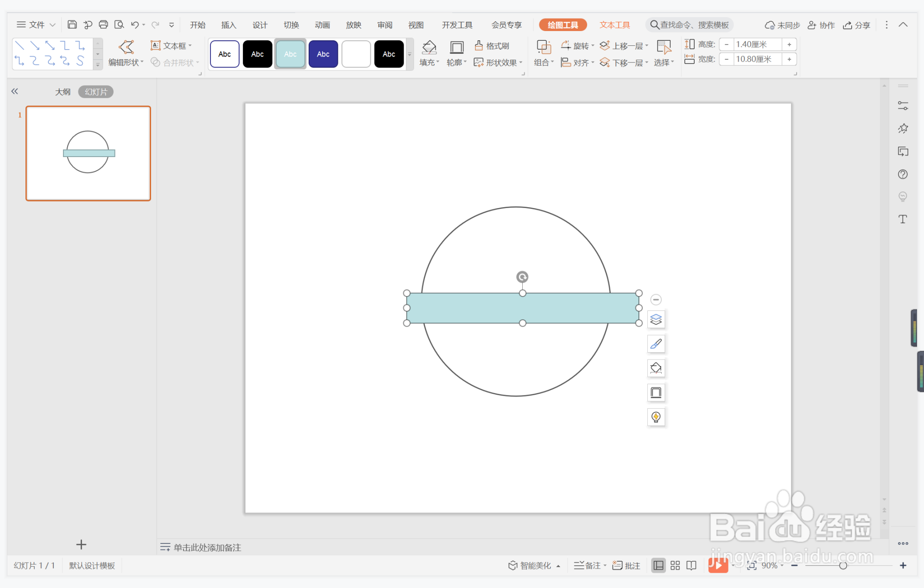Click the Format Painter (格式刷) icon

coord(479,45)
